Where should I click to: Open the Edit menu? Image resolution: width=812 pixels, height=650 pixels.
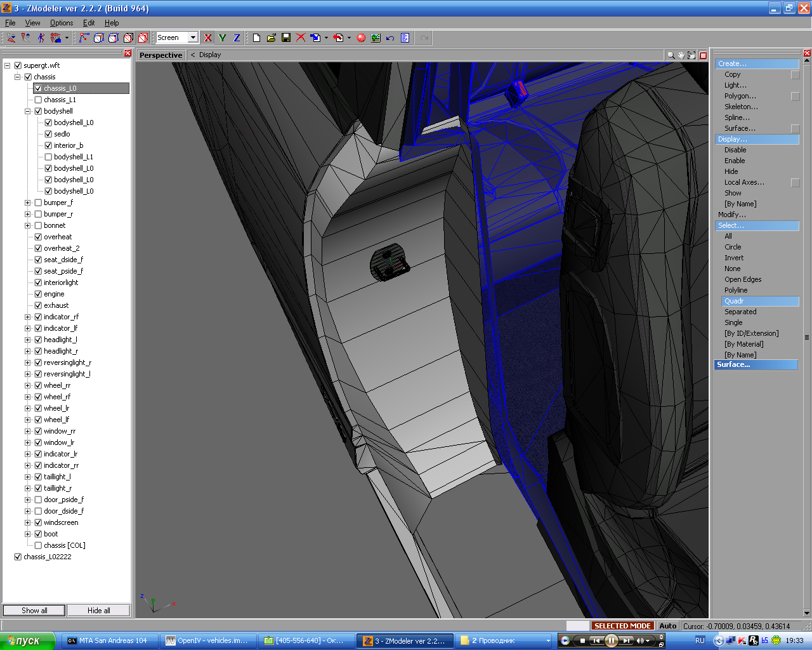[x=89, y=23]
